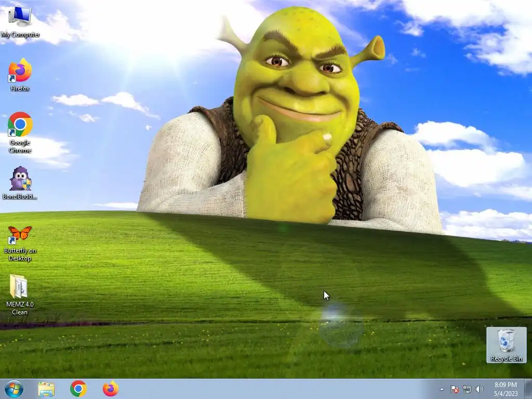
Task: Select the BonziBuddy desktop icon
Action: [20, 183]
